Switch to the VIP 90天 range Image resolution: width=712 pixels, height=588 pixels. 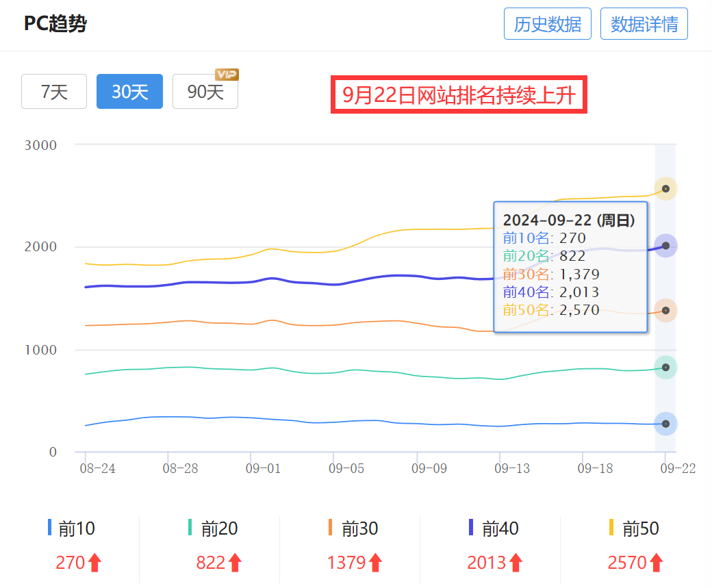coord(205,92)
